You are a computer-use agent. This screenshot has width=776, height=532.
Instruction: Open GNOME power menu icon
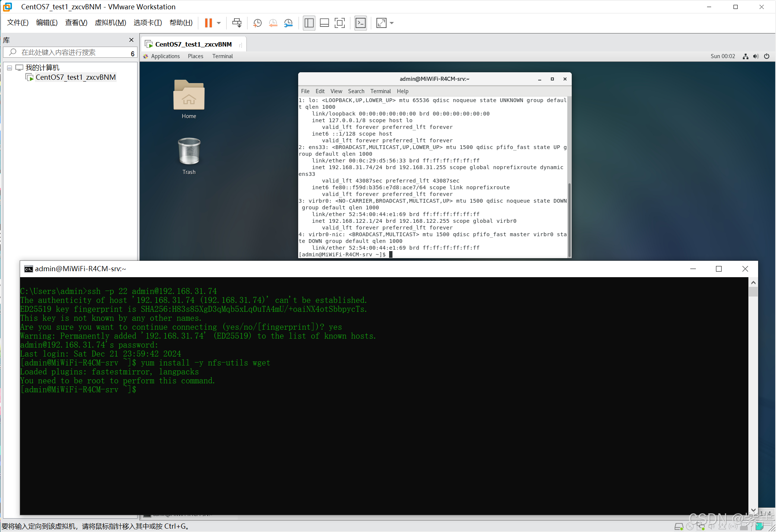tap(767, 56)
